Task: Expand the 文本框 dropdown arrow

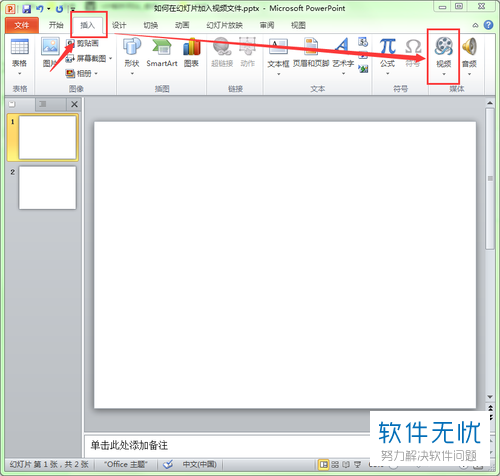Action: tap(278, 74)
